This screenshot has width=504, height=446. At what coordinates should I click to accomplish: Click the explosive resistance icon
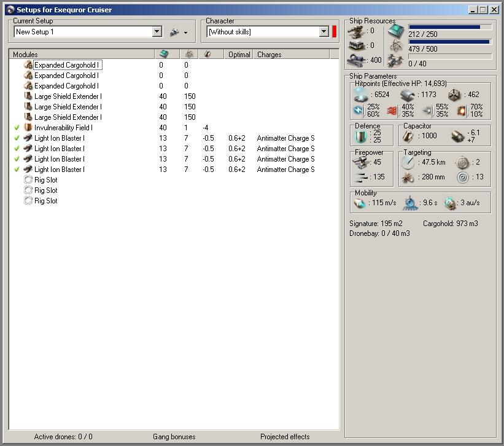pos(462,111)
